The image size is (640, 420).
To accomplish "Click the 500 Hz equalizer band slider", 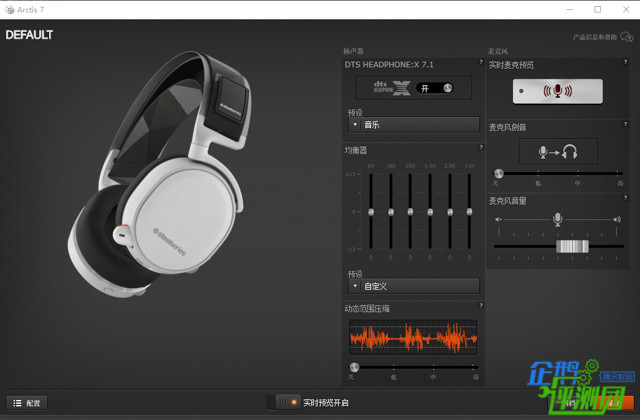I will pyautogui.click(x=410, y=211).
